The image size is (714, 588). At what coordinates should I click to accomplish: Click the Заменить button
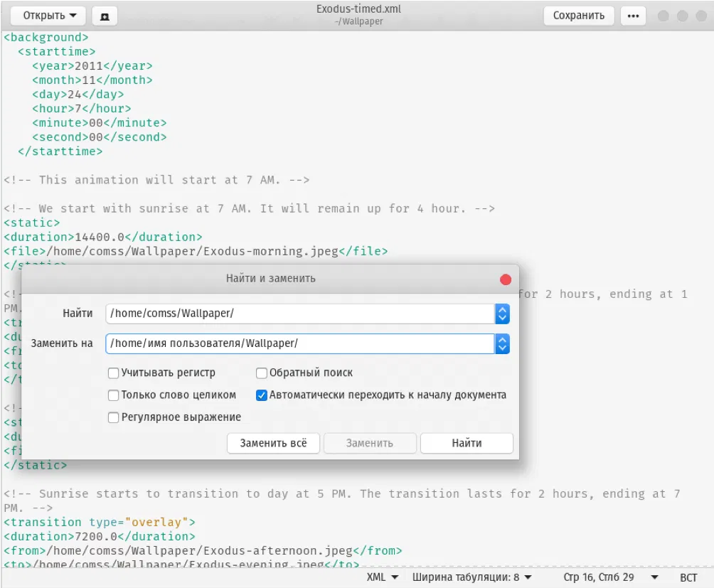coord(370,443)
